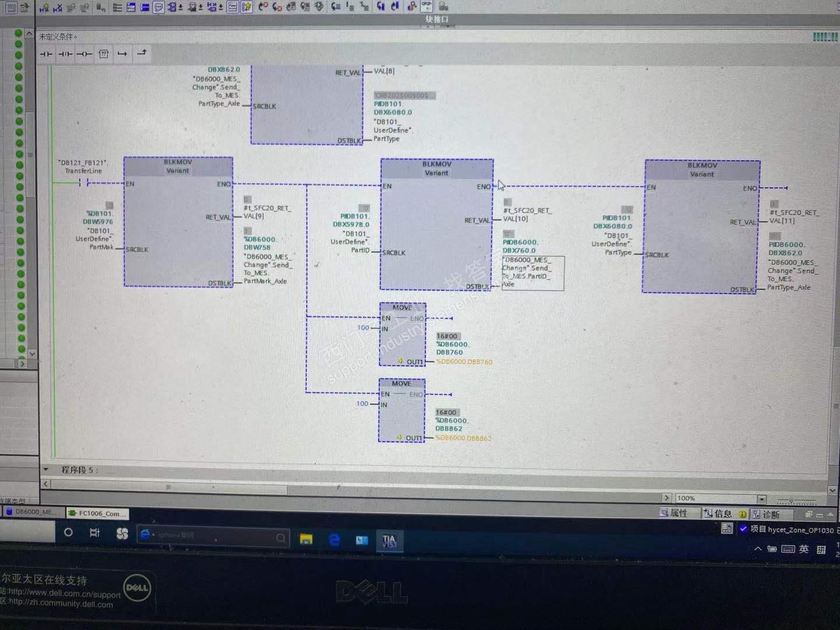The width and height of the screenshot is (840, 630).
Task: Click the Add row toolbar icon
Action: coord(85,7)
